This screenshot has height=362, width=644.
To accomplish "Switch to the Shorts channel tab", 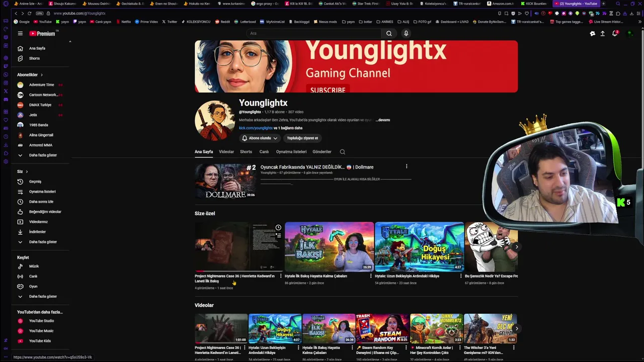I will click(x=246, y=152).
